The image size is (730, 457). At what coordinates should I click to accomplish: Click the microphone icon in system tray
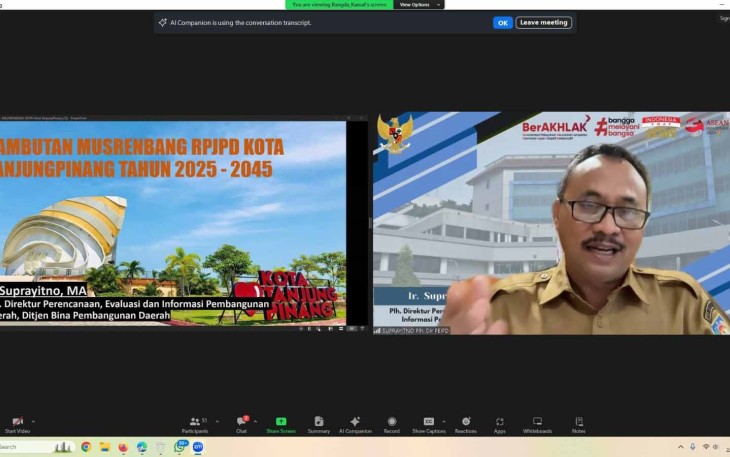tap(693, 447)
